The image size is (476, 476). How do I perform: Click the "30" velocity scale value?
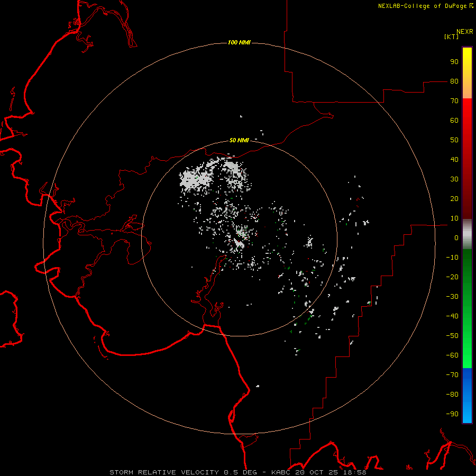(x=454, y=179)
